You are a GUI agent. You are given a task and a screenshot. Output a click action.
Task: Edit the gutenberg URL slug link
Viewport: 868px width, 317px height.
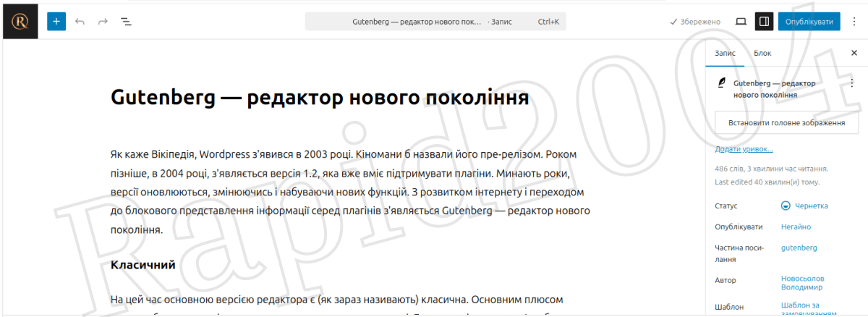(x=799, y=248)
